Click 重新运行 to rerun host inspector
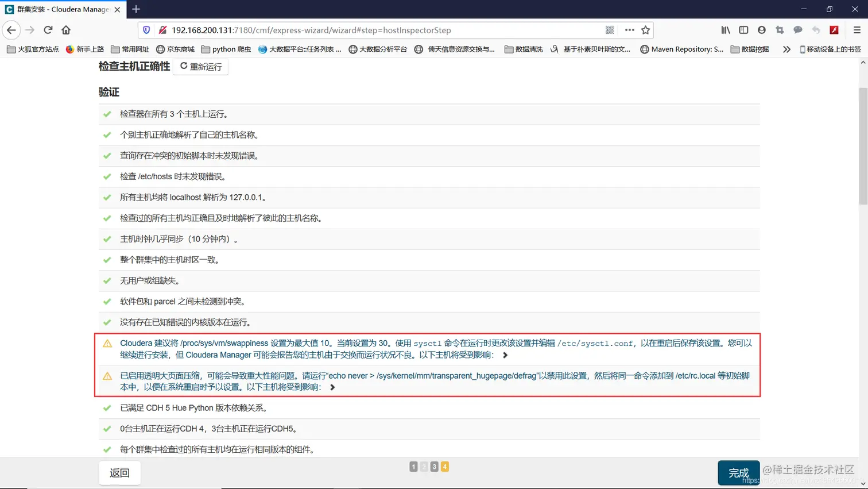Screen dimensions: 868x489 click(201, 67)
